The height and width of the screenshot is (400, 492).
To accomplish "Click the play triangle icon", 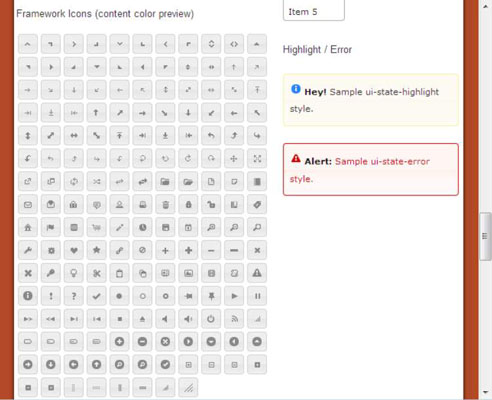I will tap(234, 296).
